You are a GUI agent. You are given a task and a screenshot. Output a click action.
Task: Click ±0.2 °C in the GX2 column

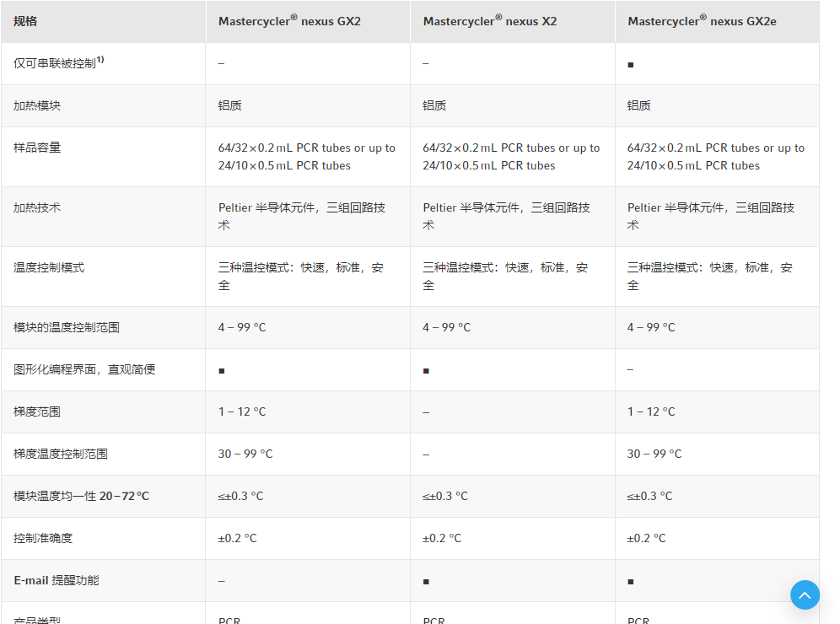click(x=238, y=538)
